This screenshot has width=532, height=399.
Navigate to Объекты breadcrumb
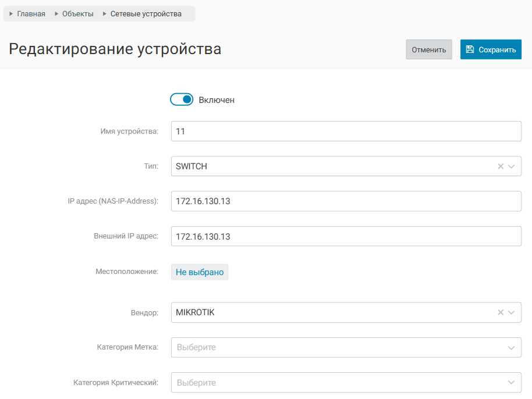[77, 14]
